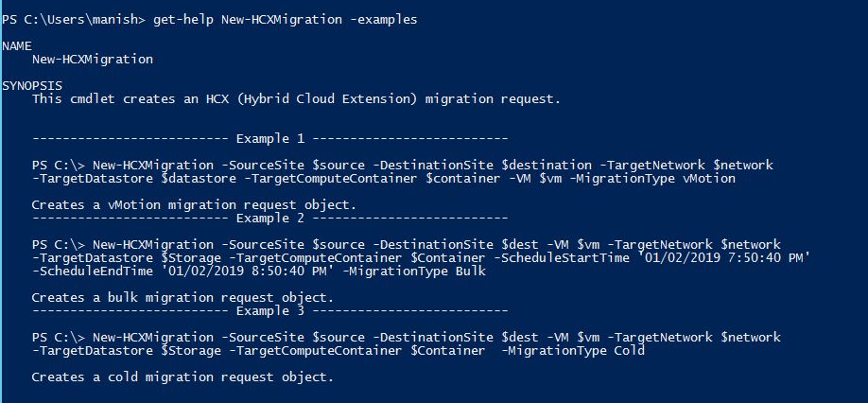Click the Example 3 separator label
This screenshot has width=868, height=403.
tap(270, 310)
